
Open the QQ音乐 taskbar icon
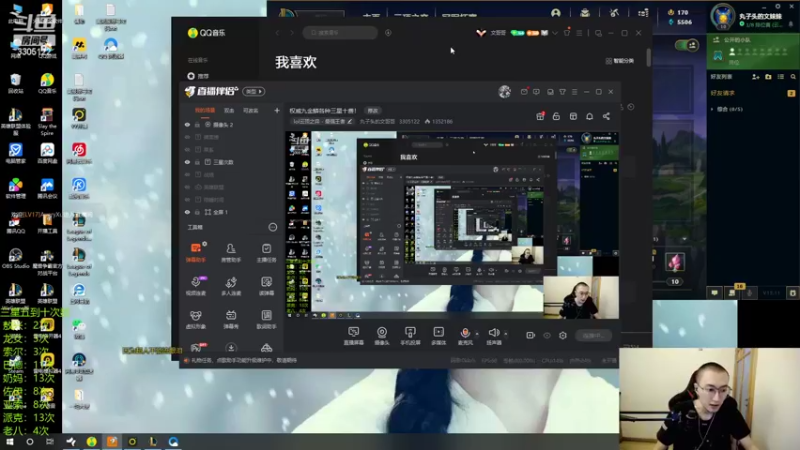tap(91, 441)
